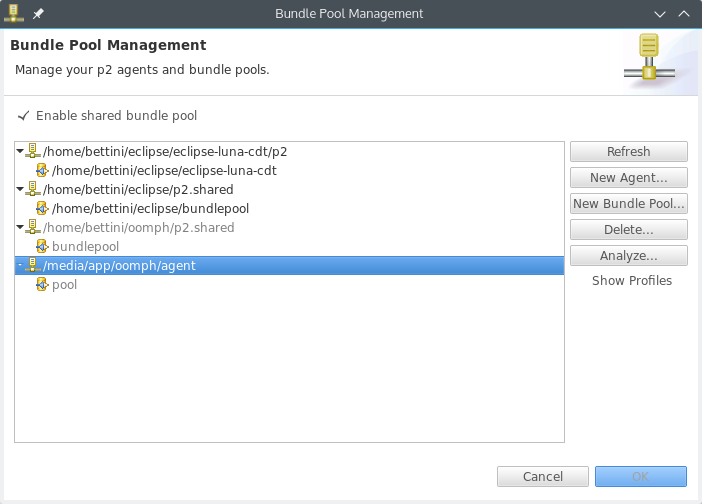Click the eclipse/bundlepool pool icon
This screenshot has width=702, height=504.
click(x=42, y=208)
